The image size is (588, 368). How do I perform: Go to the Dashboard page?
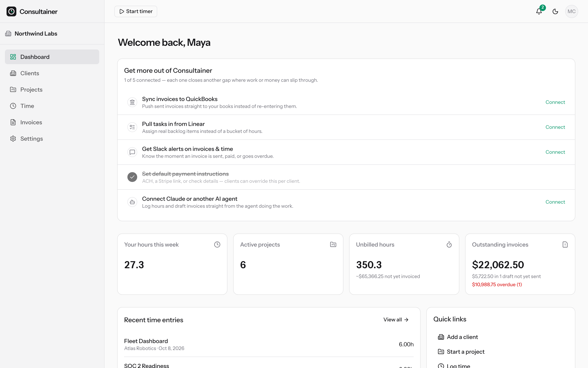click(x=52, y=57)
